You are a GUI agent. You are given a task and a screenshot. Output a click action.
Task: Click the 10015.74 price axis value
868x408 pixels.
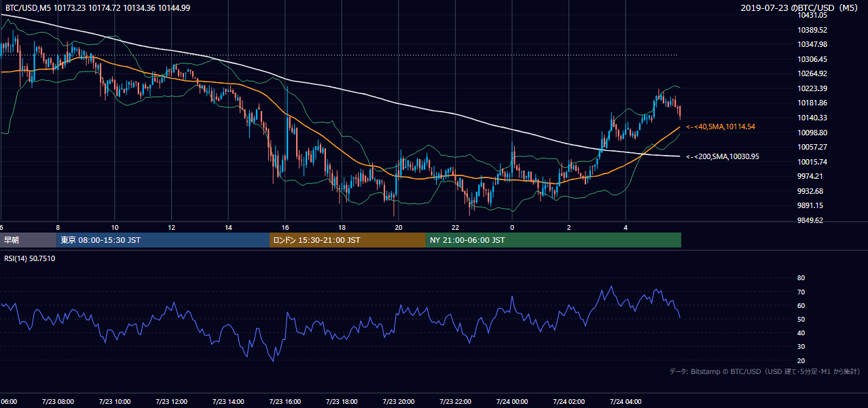[x=812, y=161]
